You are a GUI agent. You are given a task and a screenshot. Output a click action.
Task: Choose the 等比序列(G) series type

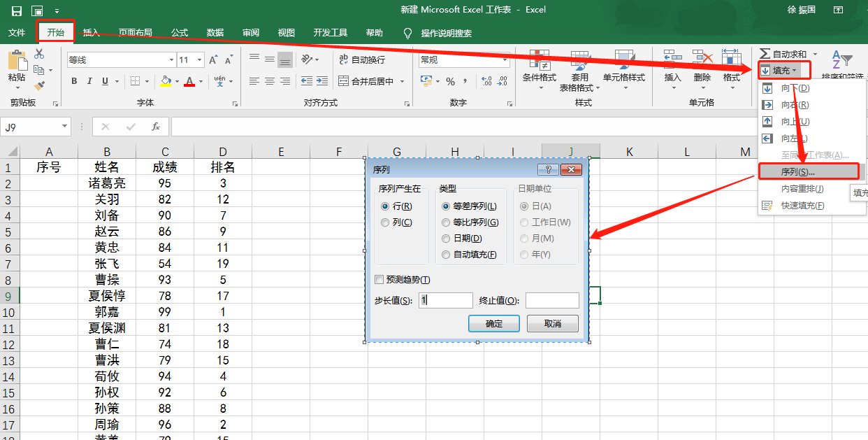click(x=446, y=222)
